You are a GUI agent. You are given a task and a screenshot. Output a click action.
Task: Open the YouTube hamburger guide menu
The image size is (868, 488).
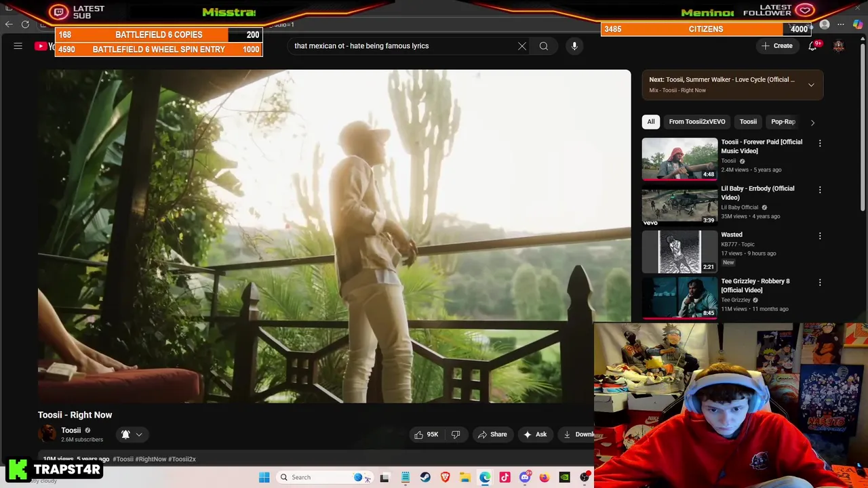(x=18, y=46)
